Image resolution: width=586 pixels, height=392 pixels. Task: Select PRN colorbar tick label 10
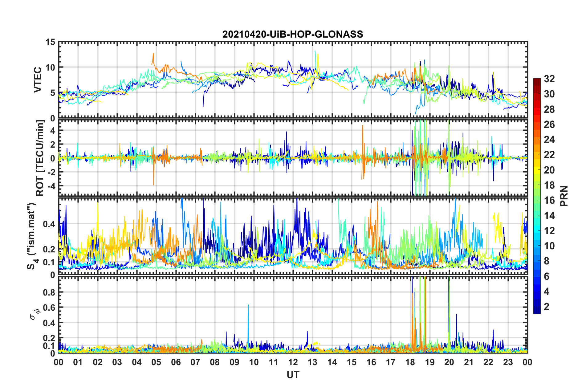(549, 246)
